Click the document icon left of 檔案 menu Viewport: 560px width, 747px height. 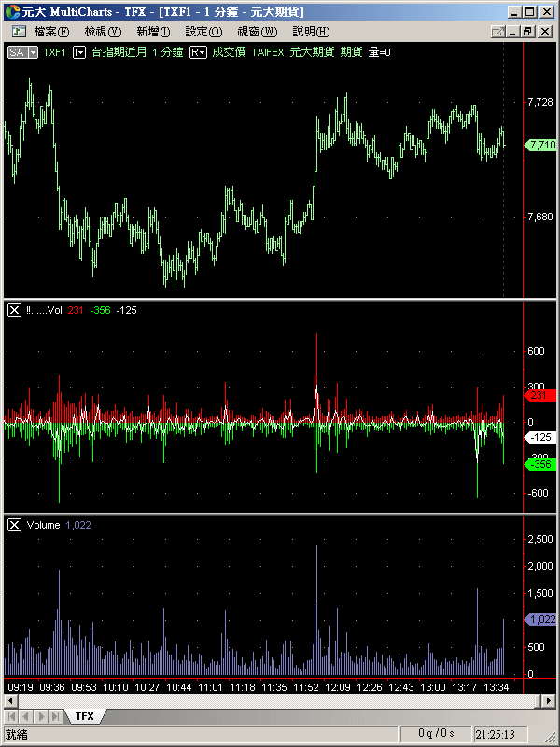[18, 32]
